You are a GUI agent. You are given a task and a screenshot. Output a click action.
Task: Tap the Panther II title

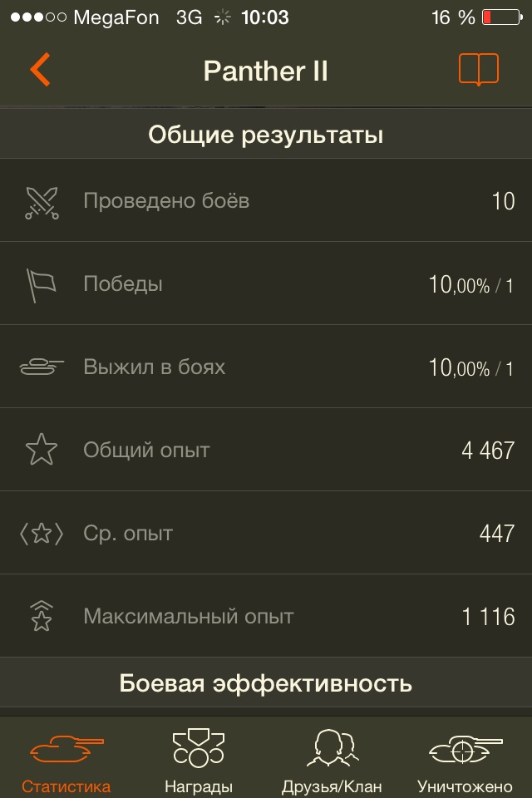(266, 71)
